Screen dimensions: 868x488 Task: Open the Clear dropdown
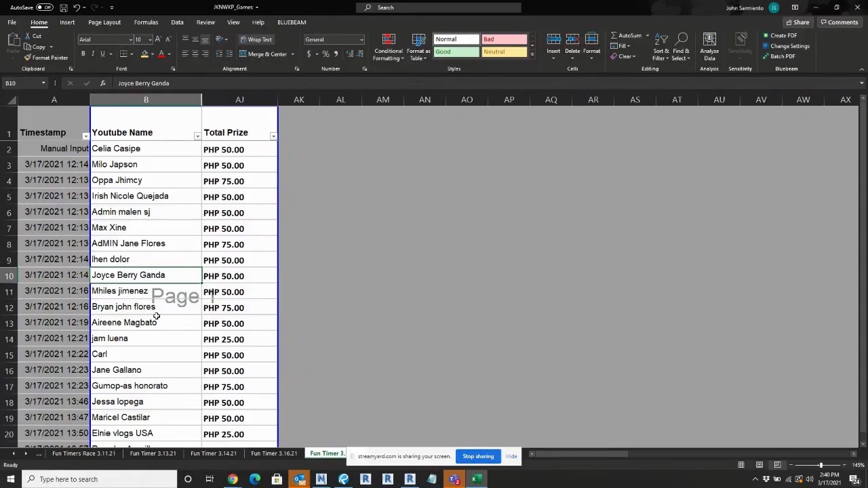[624, 57]
